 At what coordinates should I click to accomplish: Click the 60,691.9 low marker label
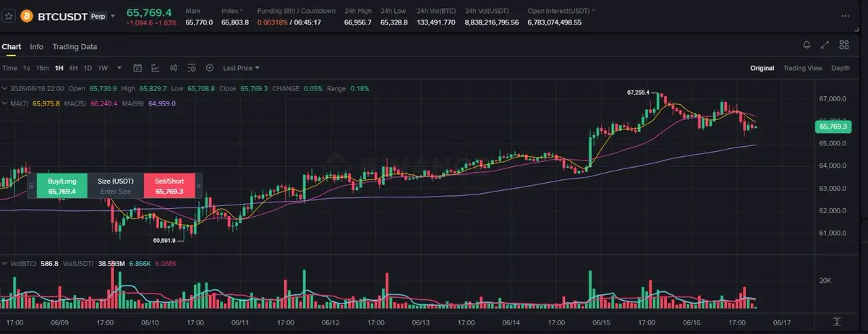pyautogui.click(x=164, y=240)
